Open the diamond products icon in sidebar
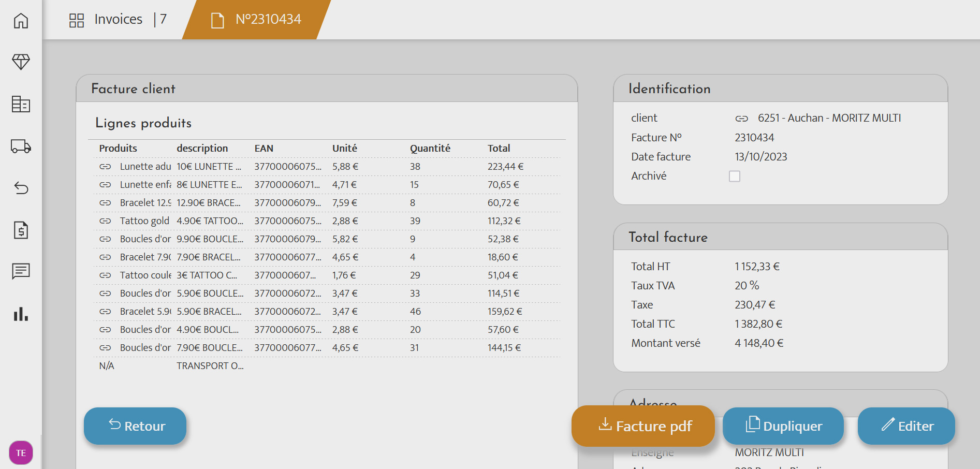The image size is (980, 469). click(x=21, y=62)
